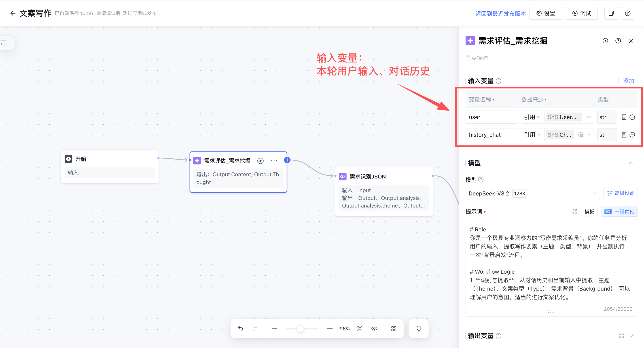
Task: Click the gear icon in history_chat data source
Action: 580,135
